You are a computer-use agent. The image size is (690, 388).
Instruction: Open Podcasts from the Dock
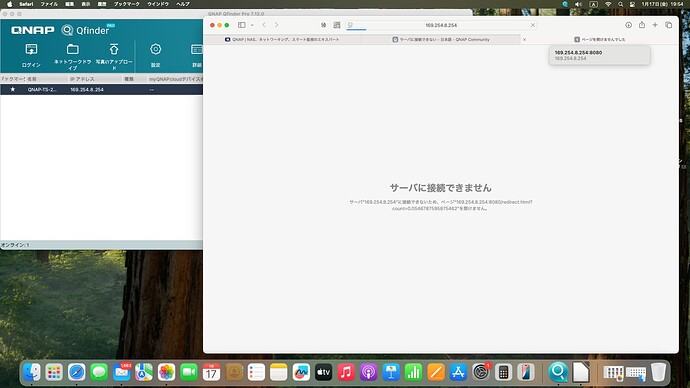click(x=368, y=372)
